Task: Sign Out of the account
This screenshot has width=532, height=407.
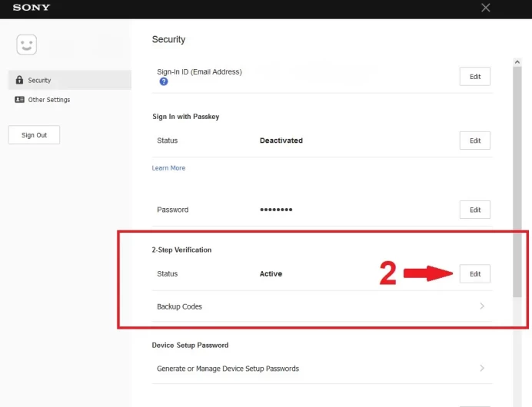Action: [34, 135]
